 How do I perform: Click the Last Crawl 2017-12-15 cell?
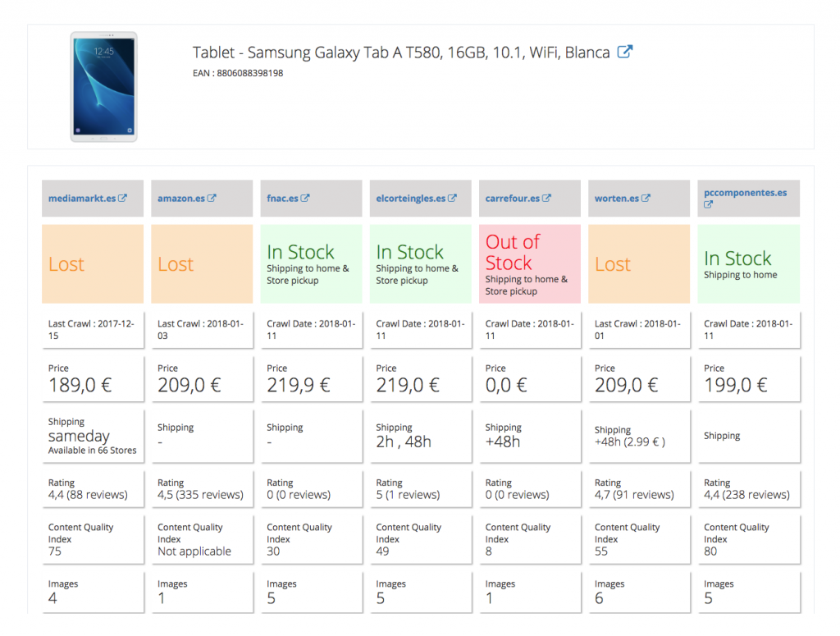tap(93, 330)
